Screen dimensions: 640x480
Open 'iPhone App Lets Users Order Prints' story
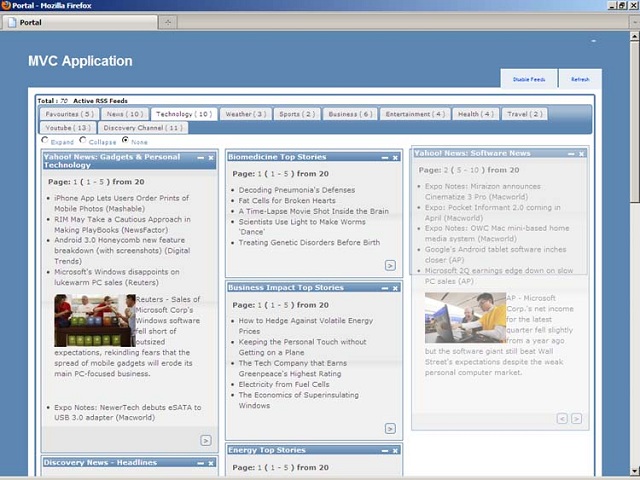(x=122, y=203)
